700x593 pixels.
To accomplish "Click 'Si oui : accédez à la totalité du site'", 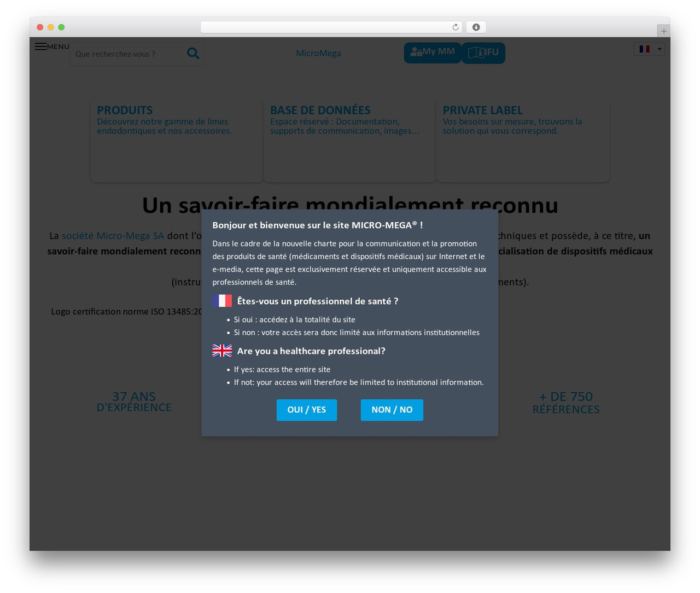I will coord(295,320).
